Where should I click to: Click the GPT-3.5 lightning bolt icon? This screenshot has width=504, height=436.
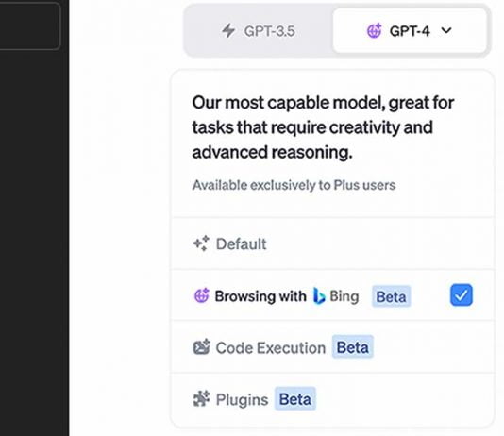click(228, 31)
